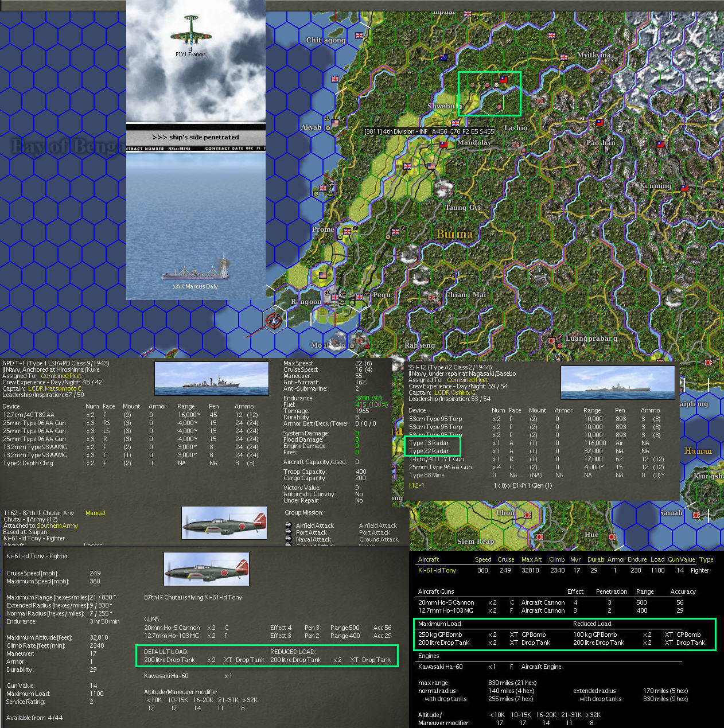Click the Type 22 Radar device row
724x728 pixels.
pos(529,451)
